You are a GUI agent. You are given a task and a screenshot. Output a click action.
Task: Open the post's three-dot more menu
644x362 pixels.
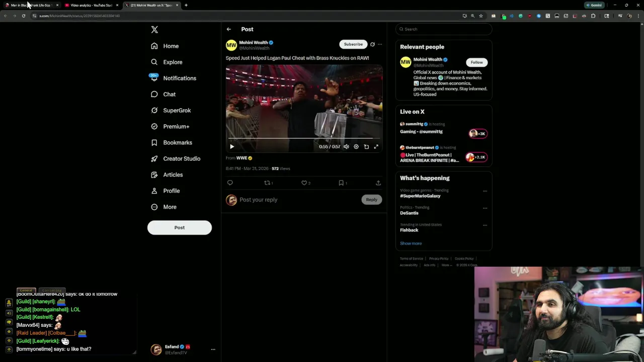pyautogui.click(x=380, y=44)
